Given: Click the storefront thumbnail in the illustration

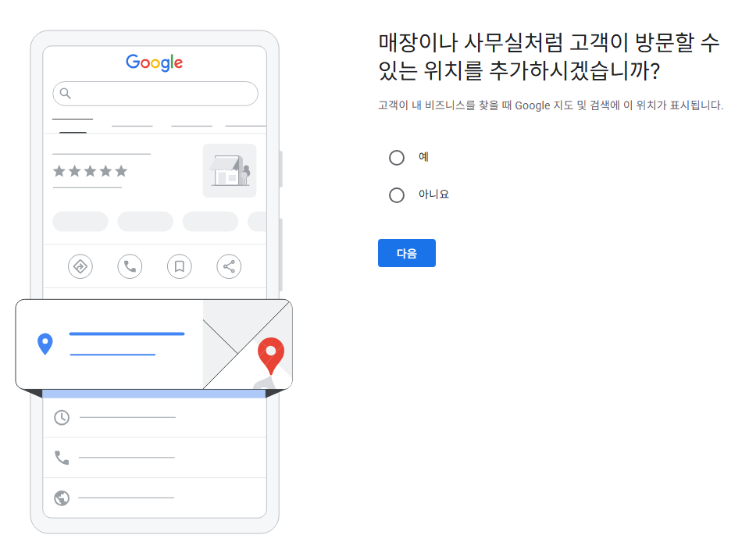Looking at the screenshot, I should [x=230, y=170].
